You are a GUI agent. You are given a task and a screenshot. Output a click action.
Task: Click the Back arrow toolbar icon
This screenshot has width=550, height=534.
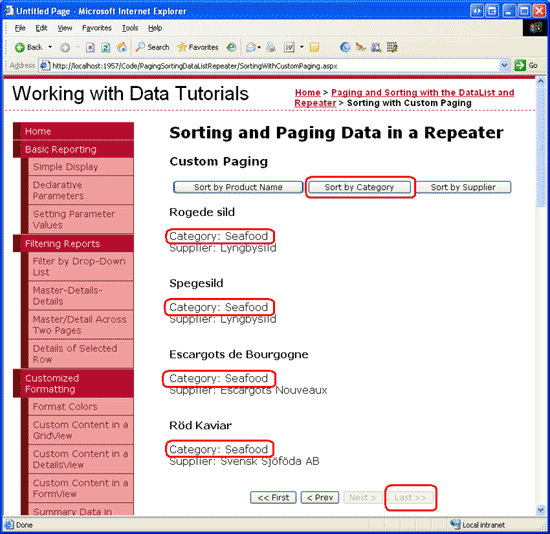[x=20, y=47]
